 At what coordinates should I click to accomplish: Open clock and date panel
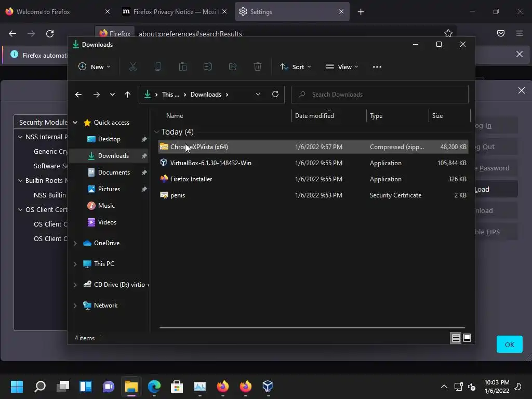pos(497,387)
